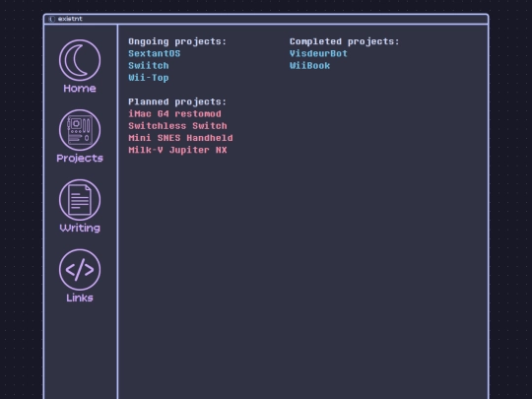Open the Writing document icon
Image resolution: width=532 pixels, height=399 pixels.
click(x=80, y=200)
